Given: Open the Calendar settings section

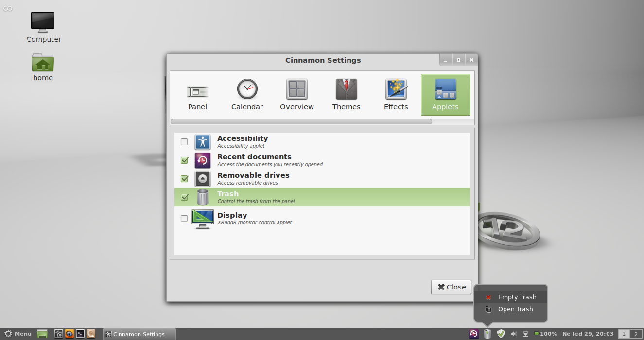Looking at the screenshot, I should (247, 95).
